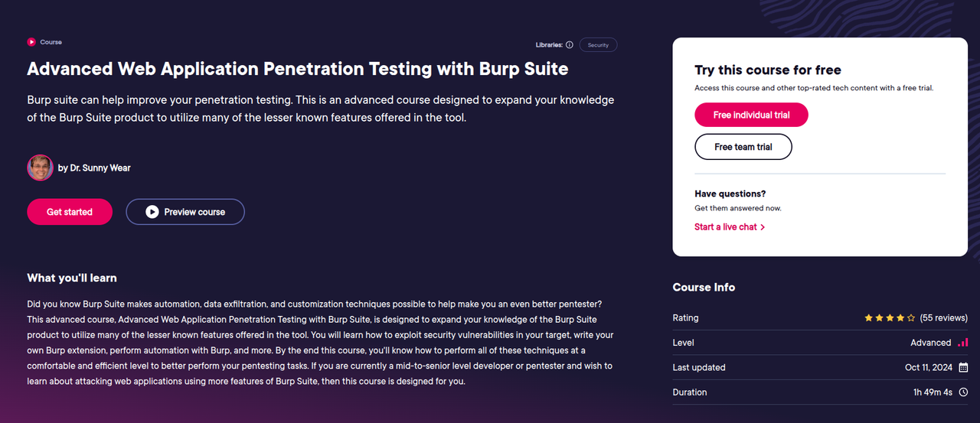
Task: Click the Preview course button
Action: tap(185, 212)
